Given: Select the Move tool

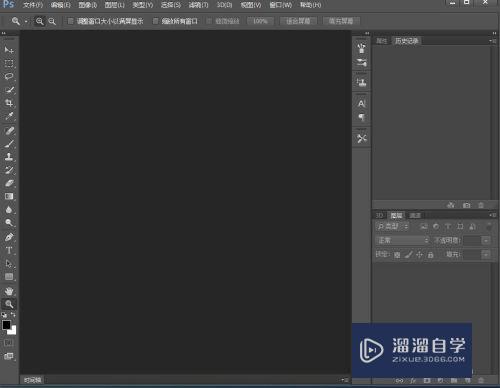Looking at the screenshot, I should 9,50.
